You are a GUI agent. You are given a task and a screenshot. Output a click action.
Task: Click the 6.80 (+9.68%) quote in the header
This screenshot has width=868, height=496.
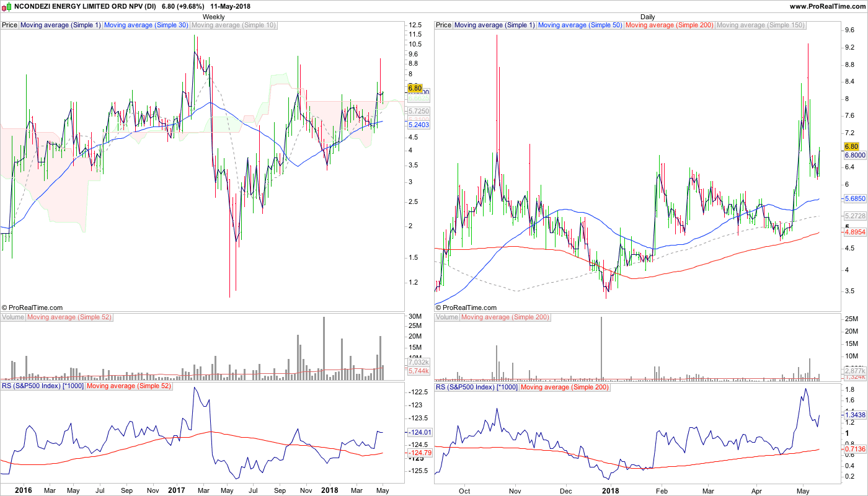(184, 6)
